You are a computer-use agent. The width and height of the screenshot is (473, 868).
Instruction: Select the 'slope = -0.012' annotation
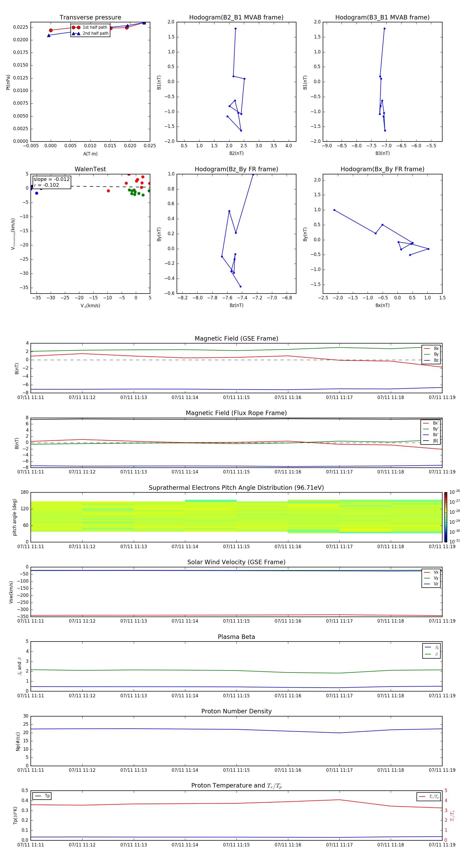pyautogui.click(x=52, y=179)
